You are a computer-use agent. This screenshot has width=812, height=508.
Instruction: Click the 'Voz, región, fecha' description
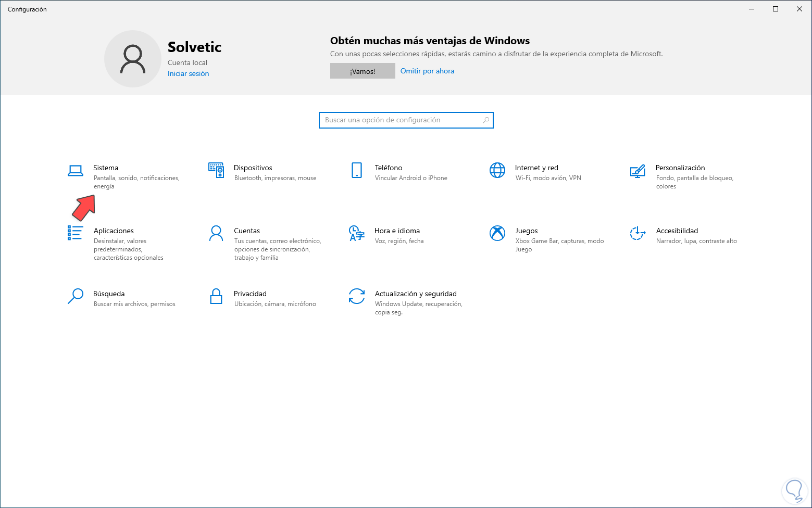coord(399,241)
